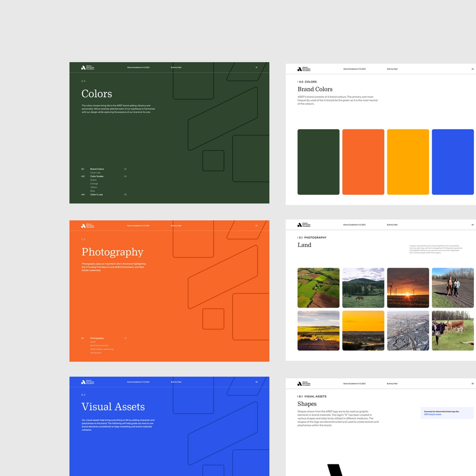This screenshot has height=476, width=476.
Task: Open the aerial green farmland patchwork photo
Action: pos(318,288)
